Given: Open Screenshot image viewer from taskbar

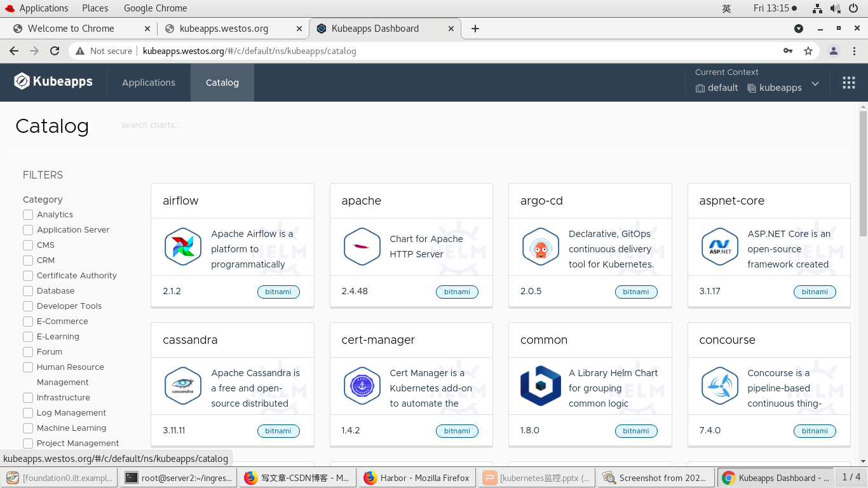Looking at the screenshot, I should (x=657, y=478).
